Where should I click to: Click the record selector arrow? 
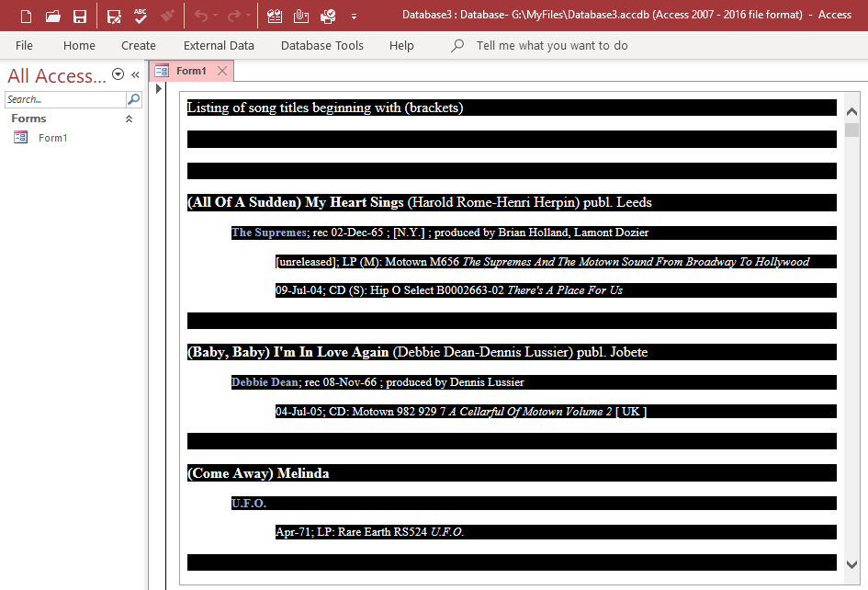click(x=159, y=88)
